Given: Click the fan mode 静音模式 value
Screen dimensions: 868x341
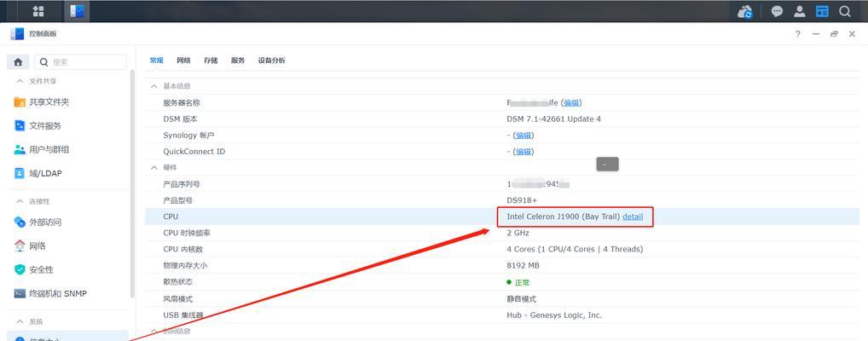Looking at the screenshot, I should pos(522,299).
